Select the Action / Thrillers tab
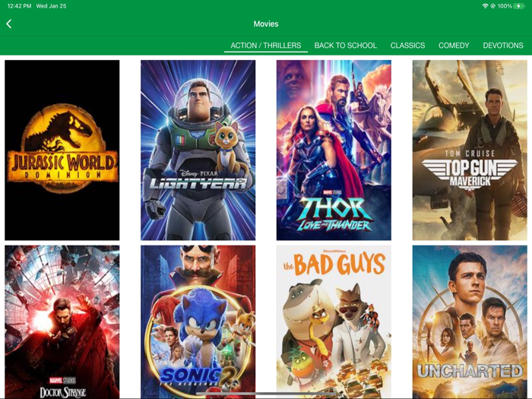The height and width of the screenshot is (399, 532). 266,46
